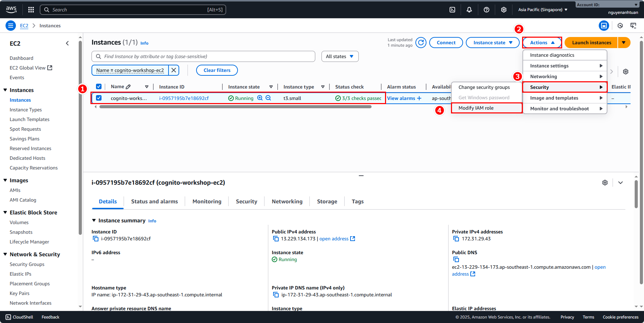Open AWS services grid menu

pos(31,10)
